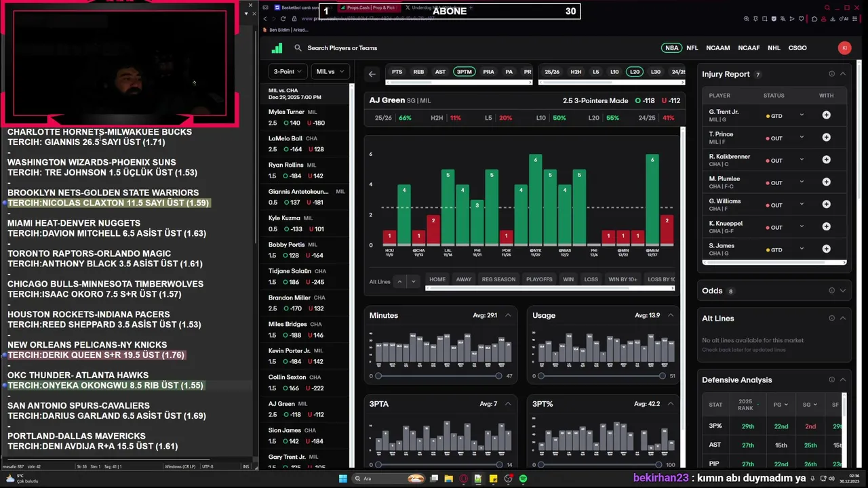The image size is (868, 488).
Task: Open the Underdog browser tab
Action: tap(434, 7)
